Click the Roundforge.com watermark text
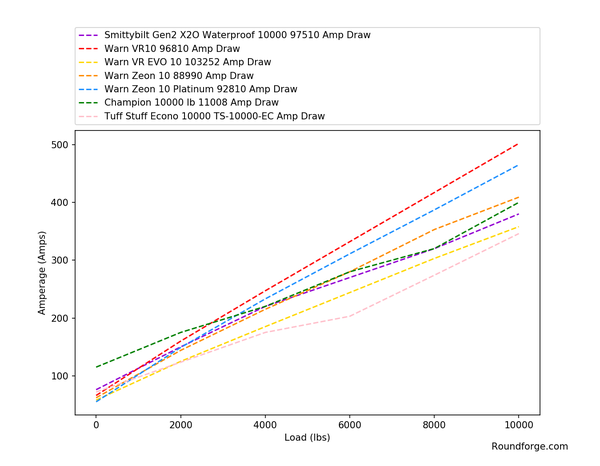Viewport: 600px width, 466px height. pos(529,447)
